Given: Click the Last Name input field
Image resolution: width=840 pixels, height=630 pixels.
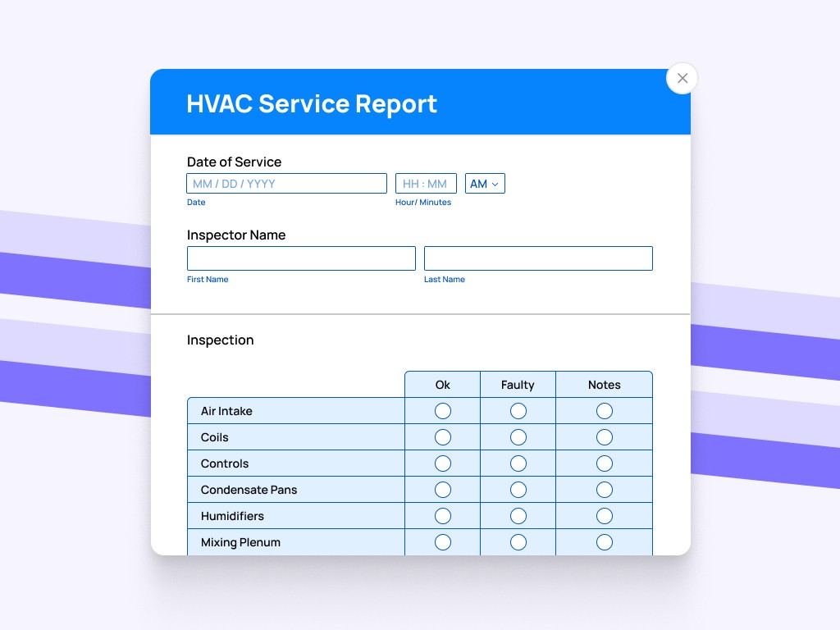Looking at the screenshot, I should (x=538, y=258).
